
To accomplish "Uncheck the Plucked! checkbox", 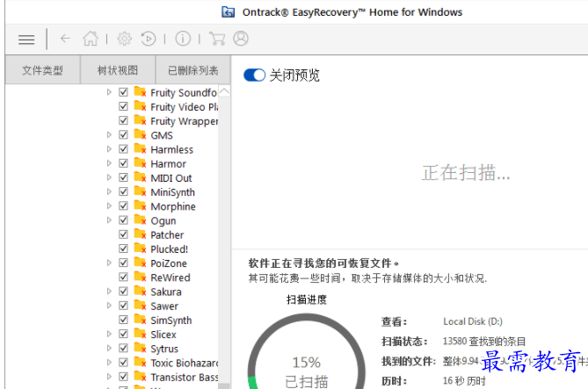I will click(123, 249).
